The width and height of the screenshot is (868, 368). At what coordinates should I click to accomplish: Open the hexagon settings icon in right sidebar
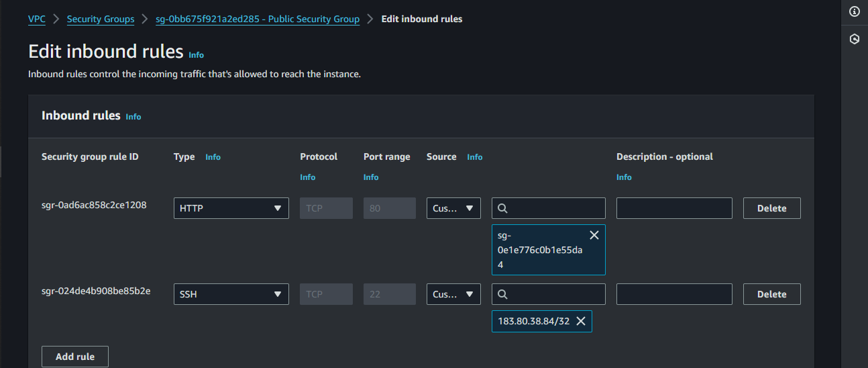click(854, 39)
